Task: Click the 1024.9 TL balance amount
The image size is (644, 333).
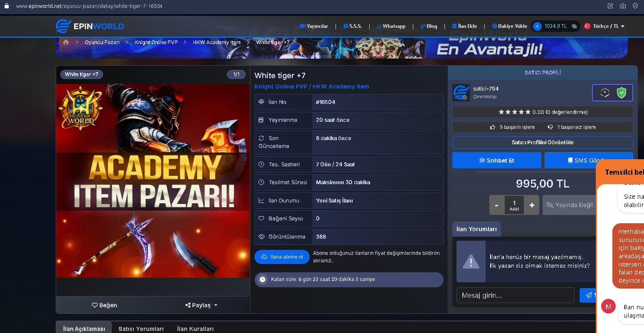Action: pyautogui.click(x=555, y=26)
